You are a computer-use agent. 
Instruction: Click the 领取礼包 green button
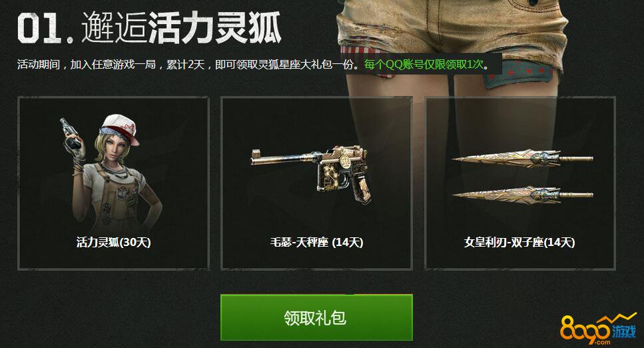316,317
